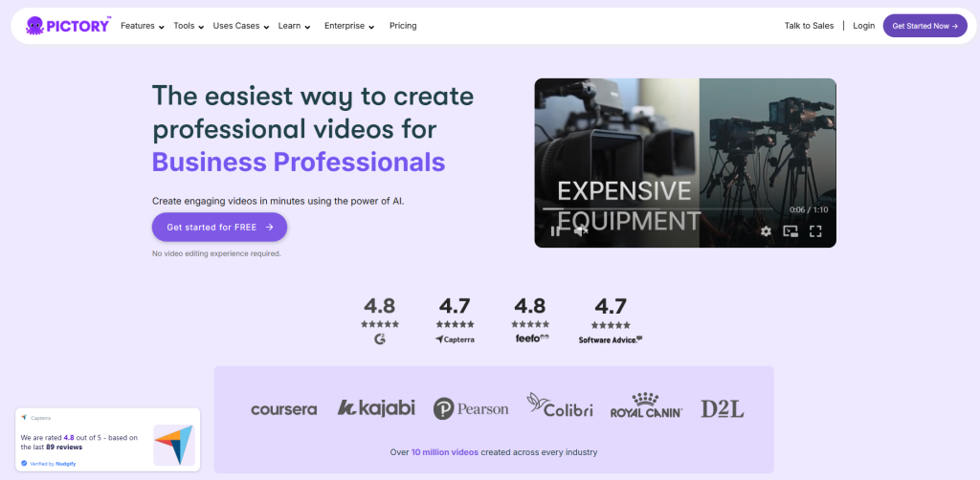980x480 pixels.
Task: Open the Pricing page
Action: (x=403, y=26)
